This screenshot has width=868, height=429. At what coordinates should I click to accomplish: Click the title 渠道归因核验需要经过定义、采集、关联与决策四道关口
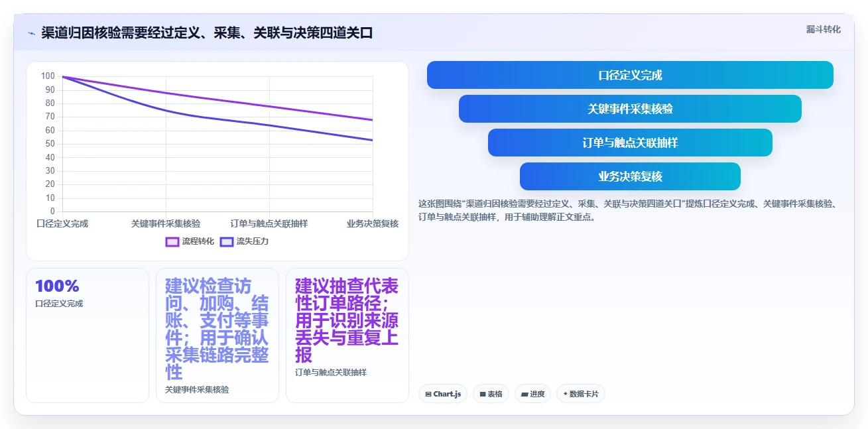(x=207, y=33)
